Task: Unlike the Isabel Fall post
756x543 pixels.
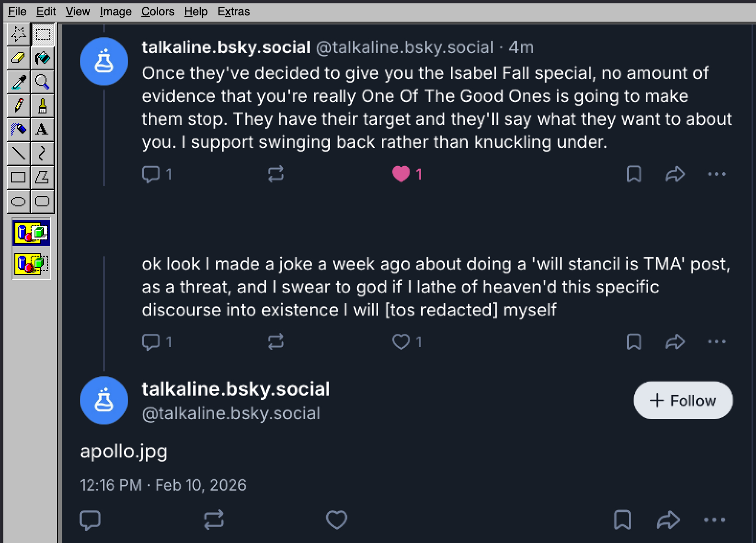Action: (x=401, y=174)
